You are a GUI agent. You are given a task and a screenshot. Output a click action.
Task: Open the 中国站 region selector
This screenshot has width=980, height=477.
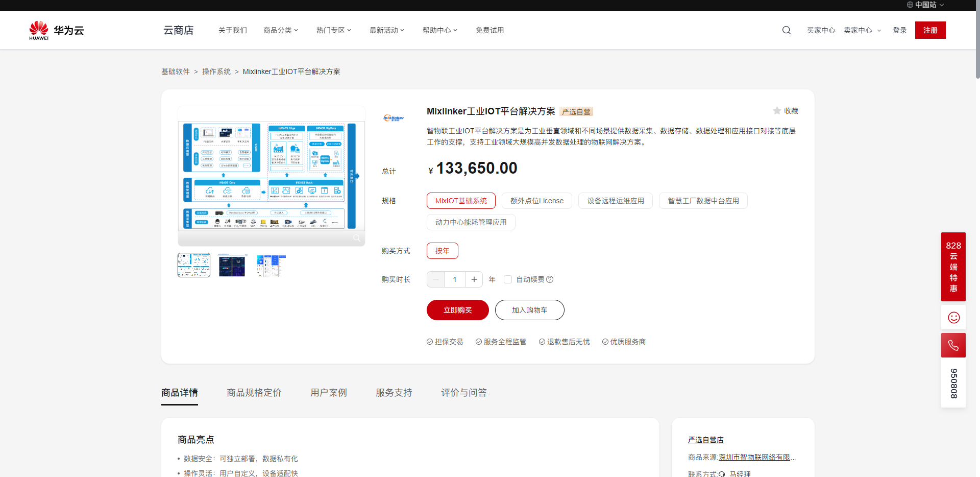coord(925,5)
